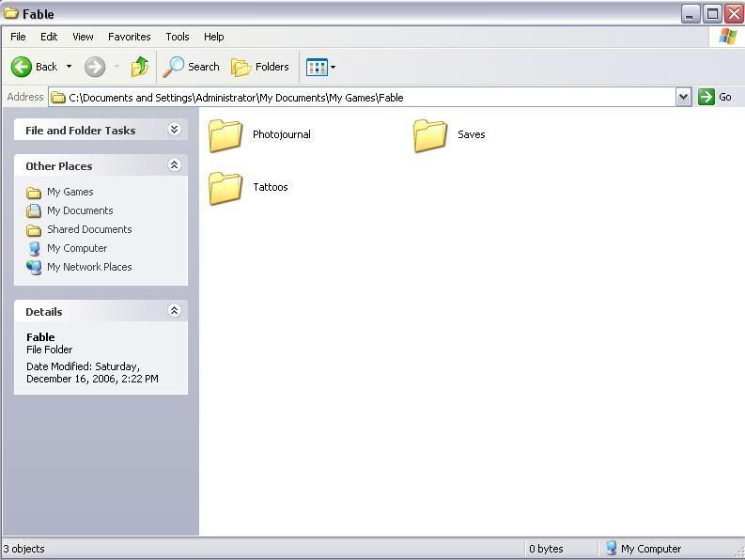Click the My Computer icon in sidebar

click(34, 249)
